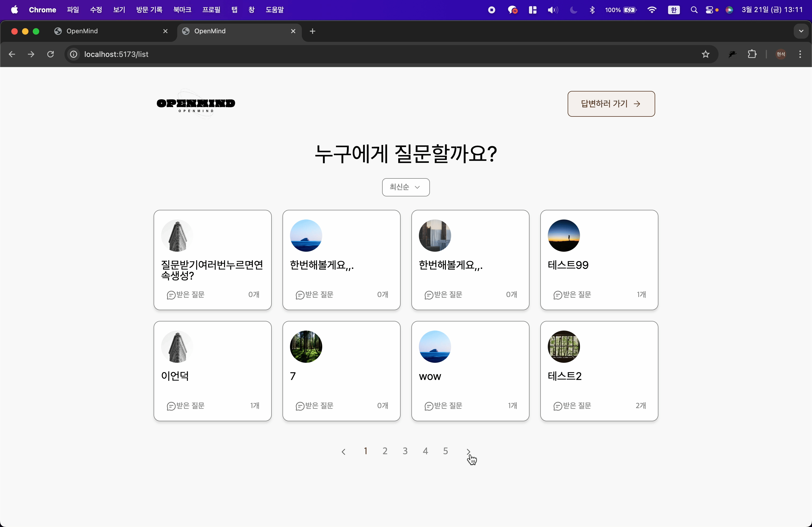View site information icon in address bar
Screen dimensions: 812x527
coord(73,54)
